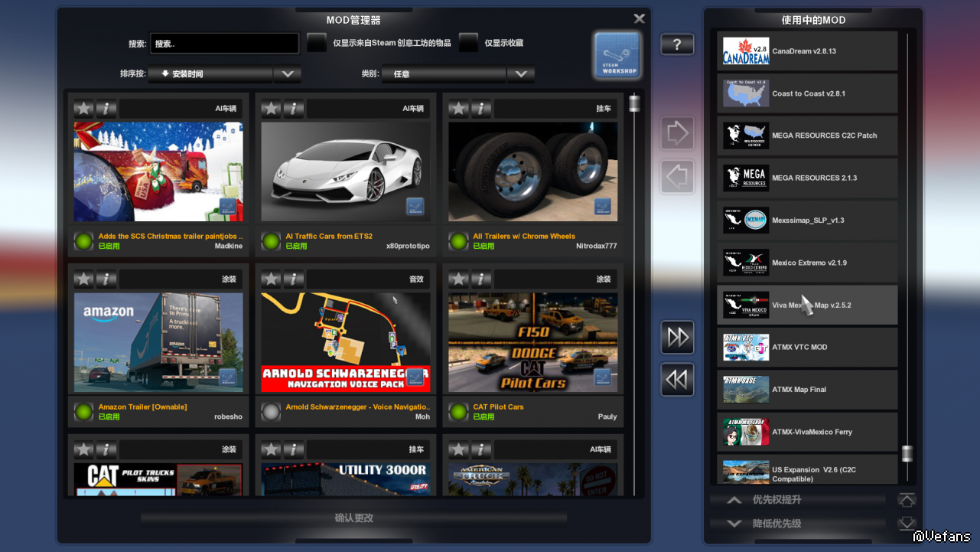Disable the SCS Christmas trailer paintjobs mod
Viewport: 980px width, 552px height.
click(x=83, y=242)
